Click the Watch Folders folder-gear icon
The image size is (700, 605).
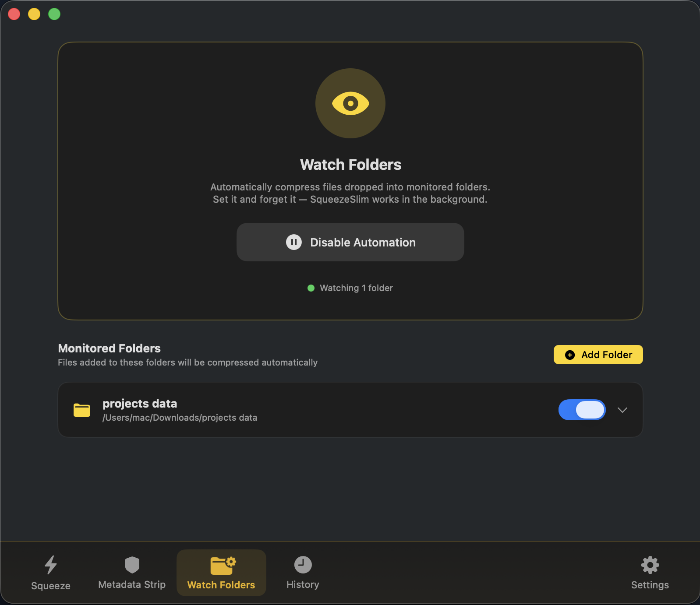(x=223, y=565)
